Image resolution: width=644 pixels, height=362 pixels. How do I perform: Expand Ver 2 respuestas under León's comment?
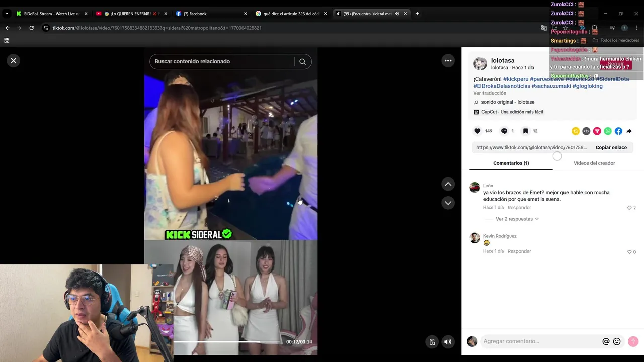pos(517,219)
